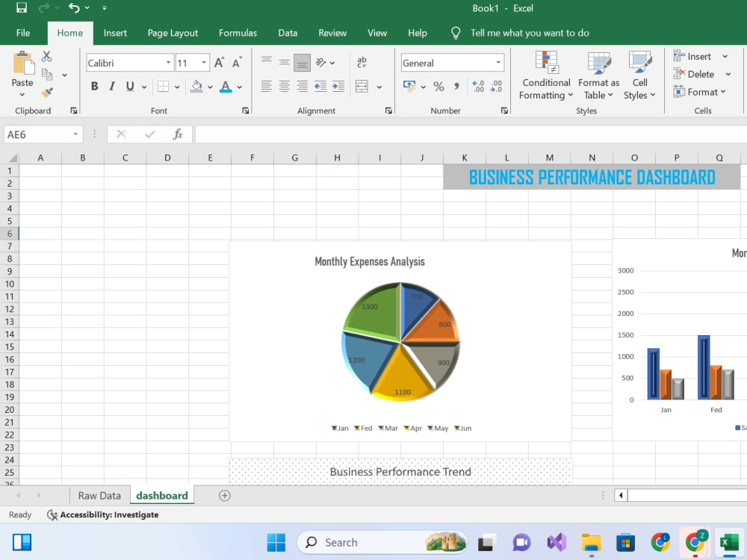This screenshot has height=560, width=747.
Task: Select the Format Painter brush icon
Action: [x=46, y=93]
